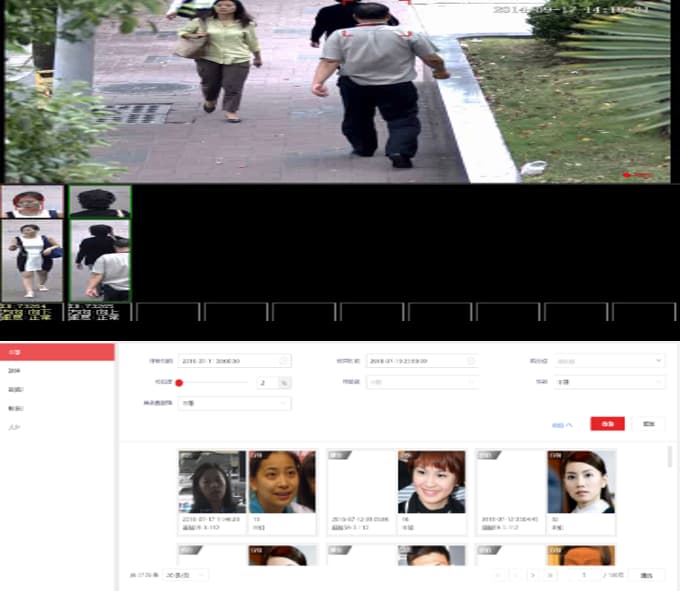The width and height of the screenshot is (680, 591).
Task: Click the red search button
Action: pos(607,424)
